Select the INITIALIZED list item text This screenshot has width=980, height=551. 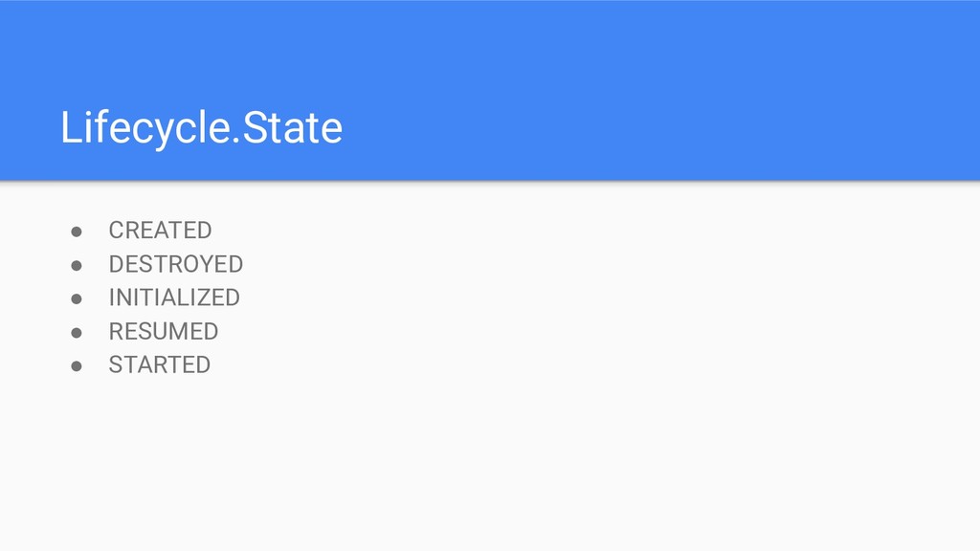pos(174,298)
